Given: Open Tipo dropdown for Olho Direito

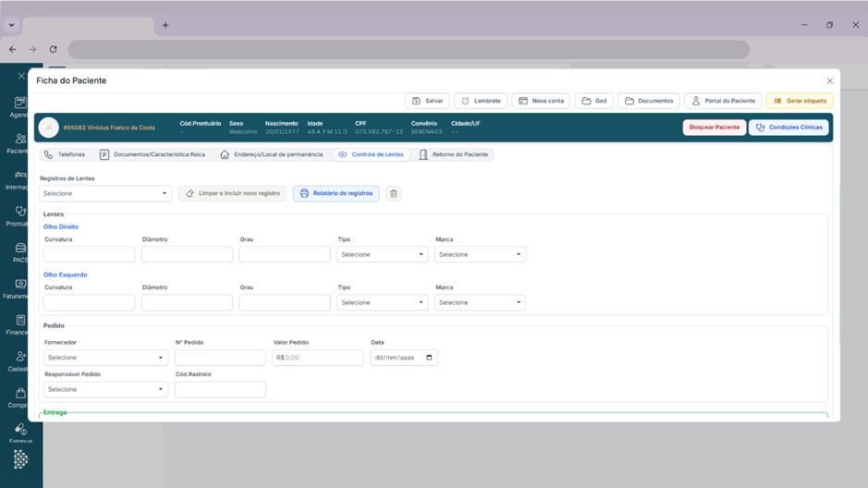Looking at the screenshot, I should coord(382,254).
